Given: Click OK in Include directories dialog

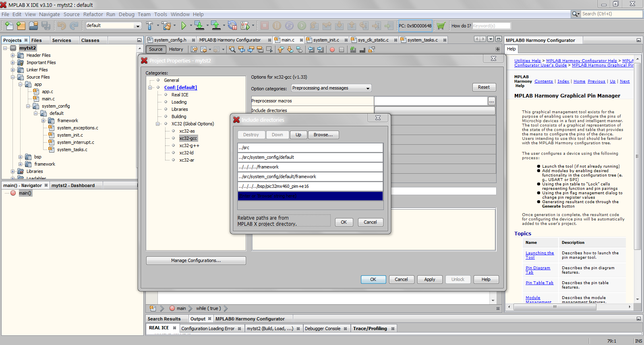Looking at the screenshot, I should pos(344,222).
